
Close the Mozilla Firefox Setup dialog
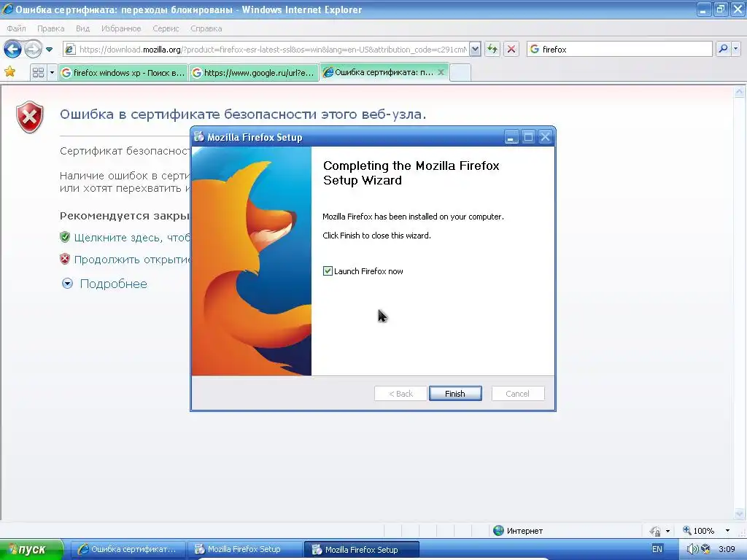click(x=545, y=137)
